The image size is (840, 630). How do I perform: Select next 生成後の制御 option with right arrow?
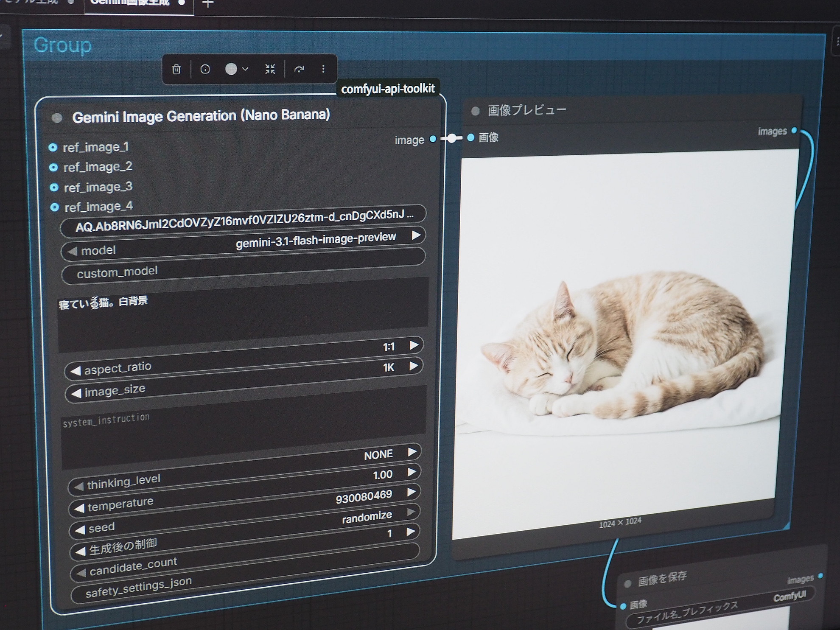pos(411,512)
